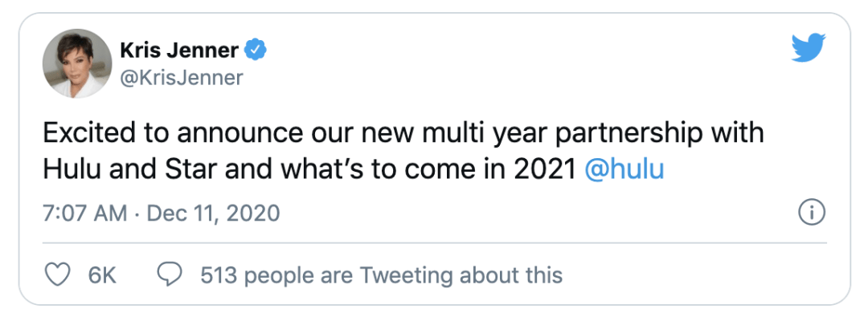Open Kris Jenner's profile picture

(x=77, y=63)
